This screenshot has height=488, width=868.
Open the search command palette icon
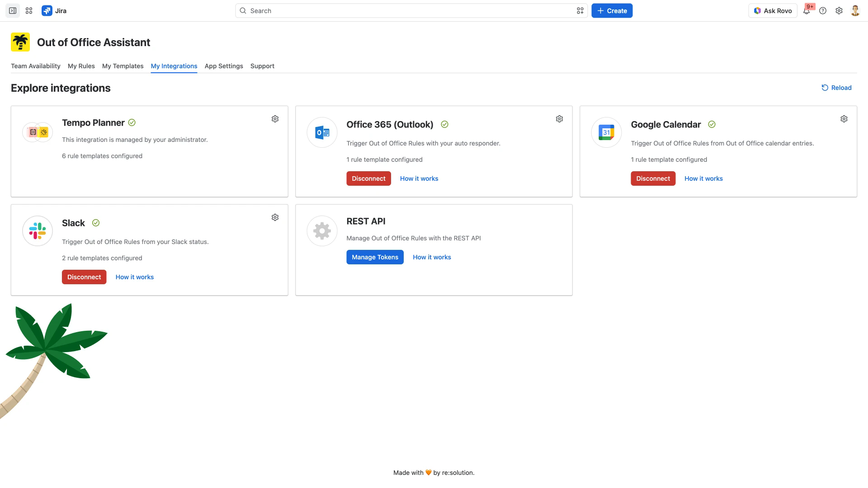(x=580, y=11)
